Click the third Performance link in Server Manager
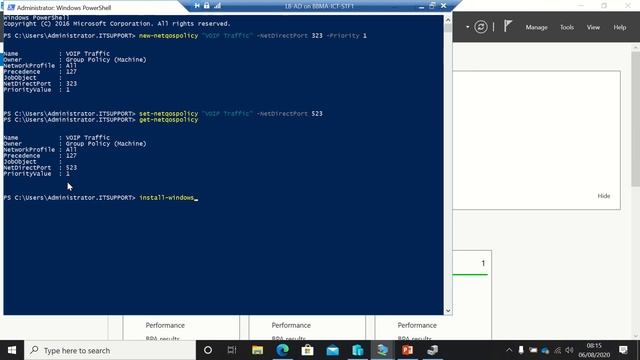The image size is (640, 360). (417, 325)
